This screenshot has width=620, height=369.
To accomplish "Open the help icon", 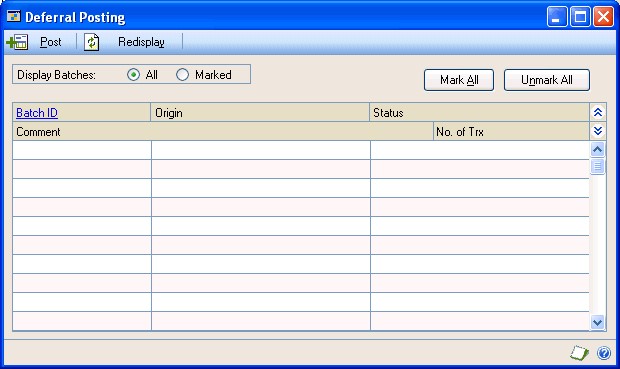I will [604, 353].
